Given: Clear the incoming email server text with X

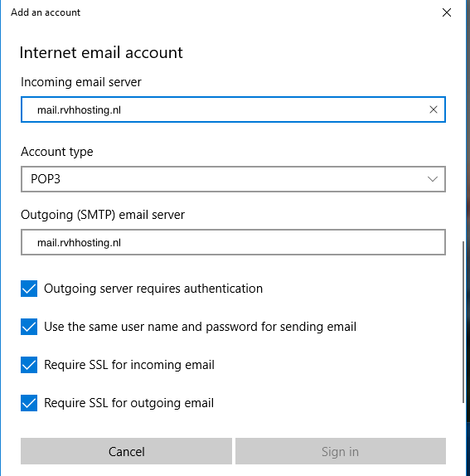Looking at the screenshot, I should click(434, 109).
